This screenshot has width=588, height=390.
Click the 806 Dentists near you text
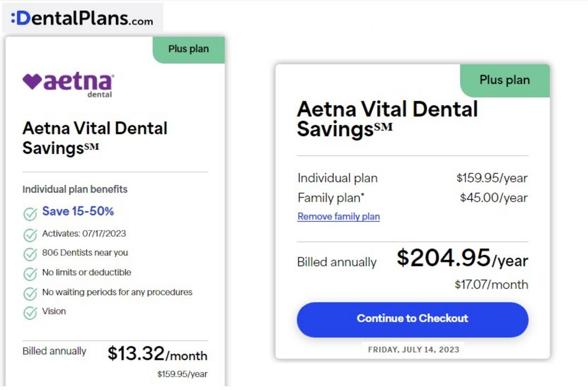pos(85,253)
